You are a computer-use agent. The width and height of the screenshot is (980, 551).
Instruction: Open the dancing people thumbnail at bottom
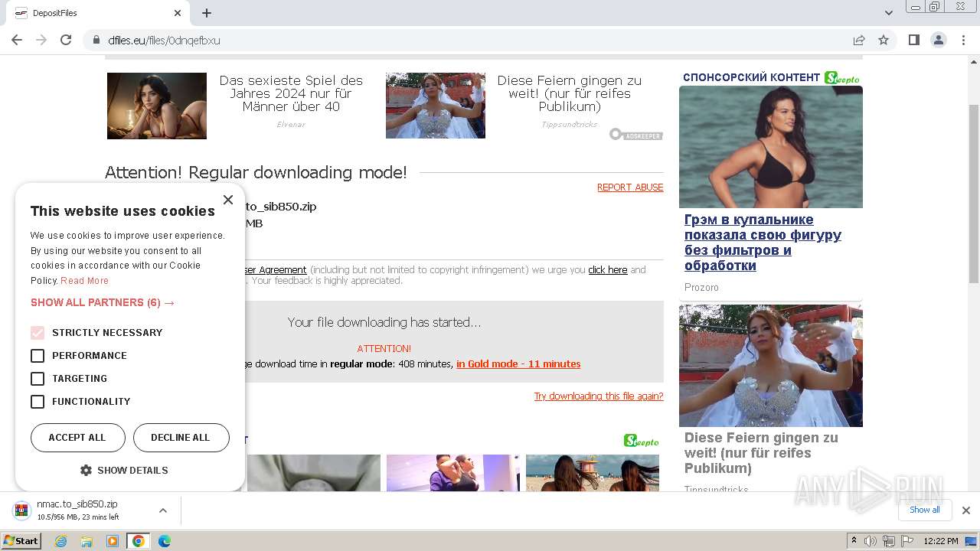453,473
